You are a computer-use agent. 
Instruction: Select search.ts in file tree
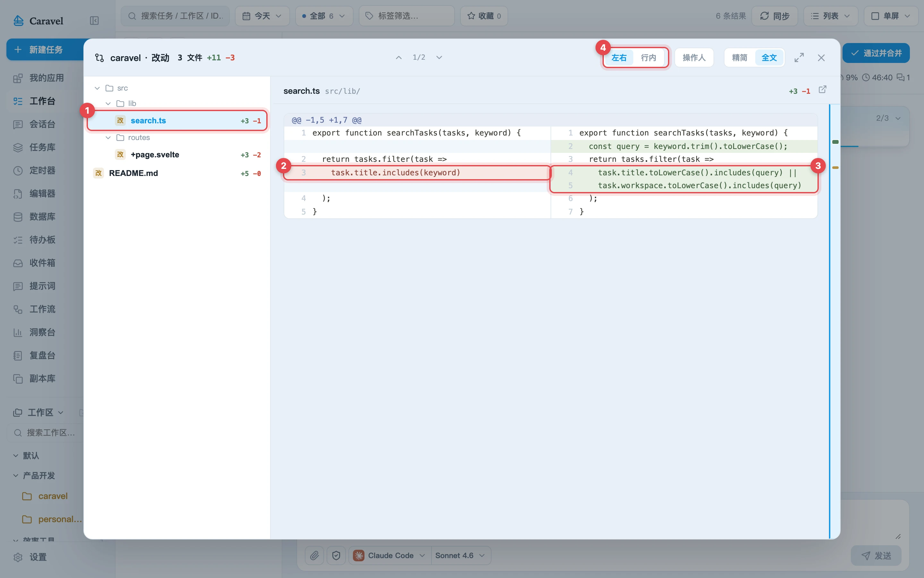(x=177, y=121)
